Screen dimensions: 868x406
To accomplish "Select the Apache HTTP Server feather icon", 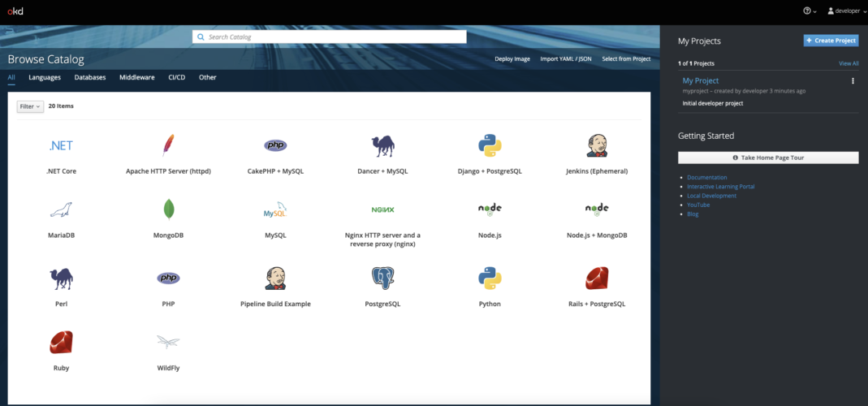I will 168,145.
